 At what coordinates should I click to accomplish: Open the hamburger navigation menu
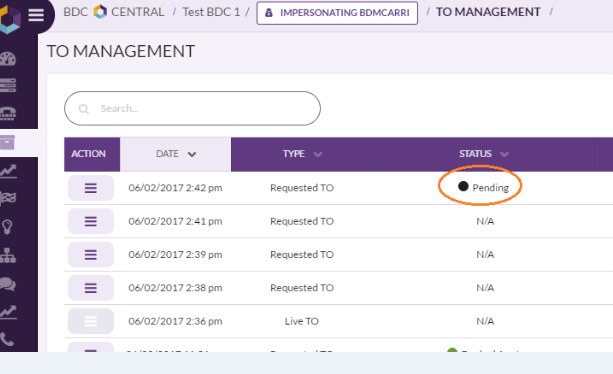pyautogui.click(x=36, y=15)
